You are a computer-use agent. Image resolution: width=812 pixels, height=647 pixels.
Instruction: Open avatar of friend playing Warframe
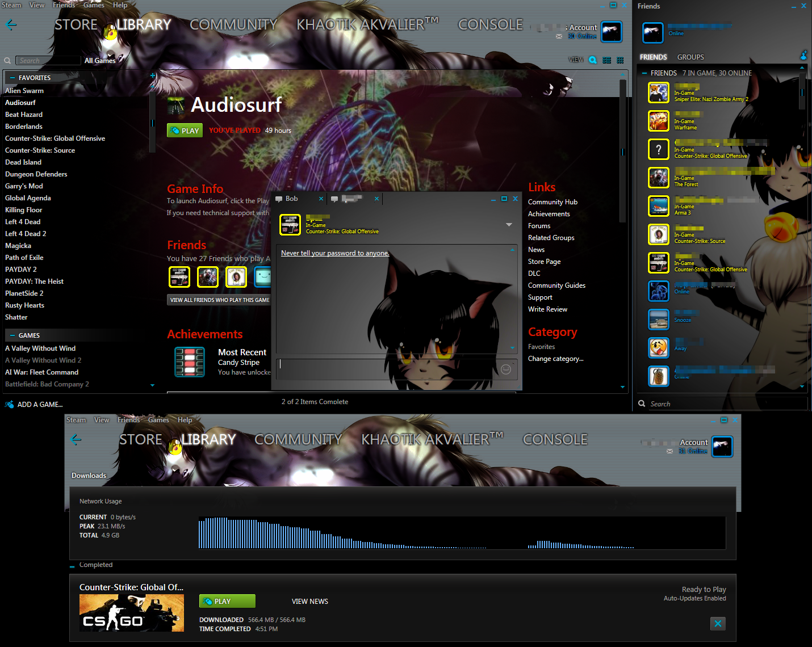point(659,121)
